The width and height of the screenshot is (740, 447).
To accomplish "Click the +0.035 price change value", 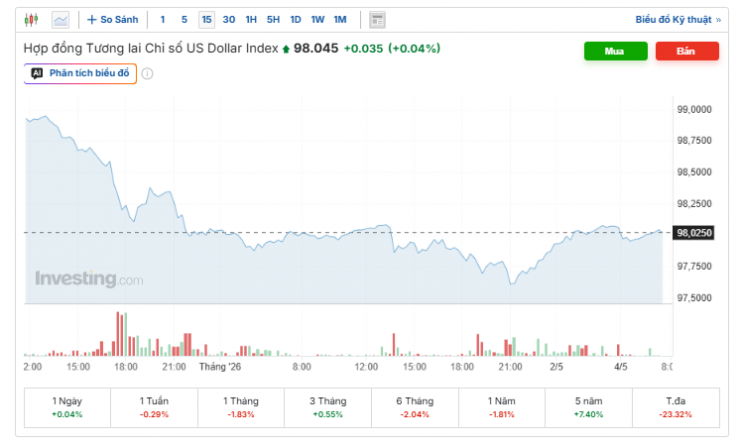I will pos(363,49).
